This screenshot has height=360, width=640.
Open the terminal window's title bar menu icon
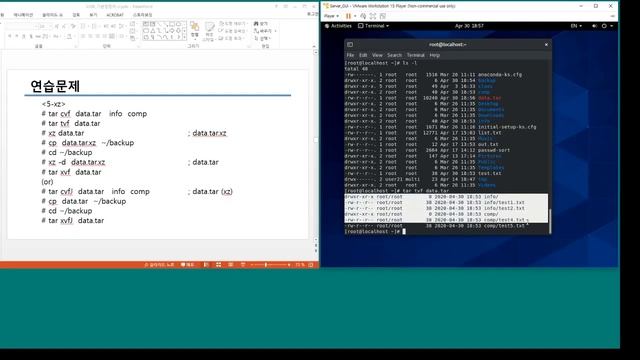click(350, 44)
